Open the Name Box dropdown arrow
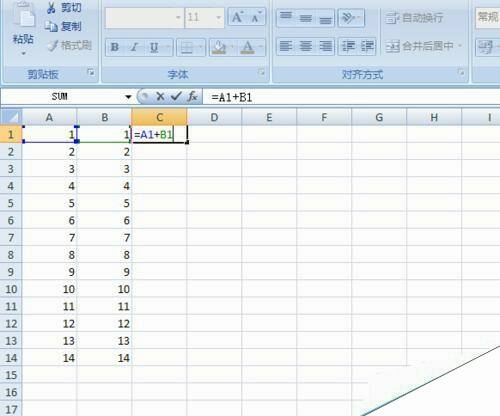This screenshot has width=500, height=416. pyautogui.click(x=128, y=97)
